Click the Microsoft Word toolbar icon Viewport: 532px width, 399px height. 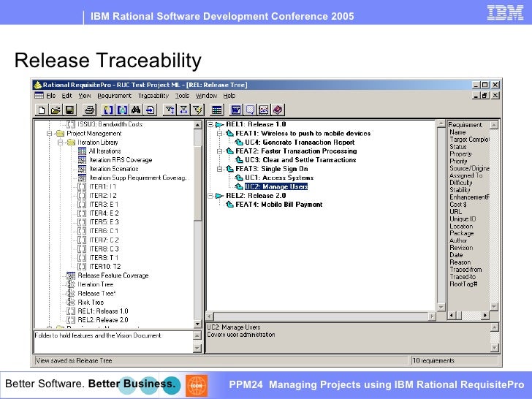(236, 110)
